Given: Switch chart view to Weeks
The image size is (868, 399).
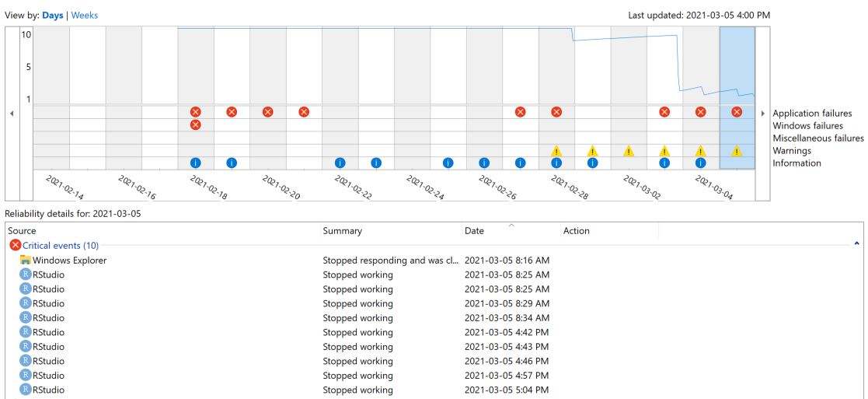Looking at the screenshot, I should (85, 16).
